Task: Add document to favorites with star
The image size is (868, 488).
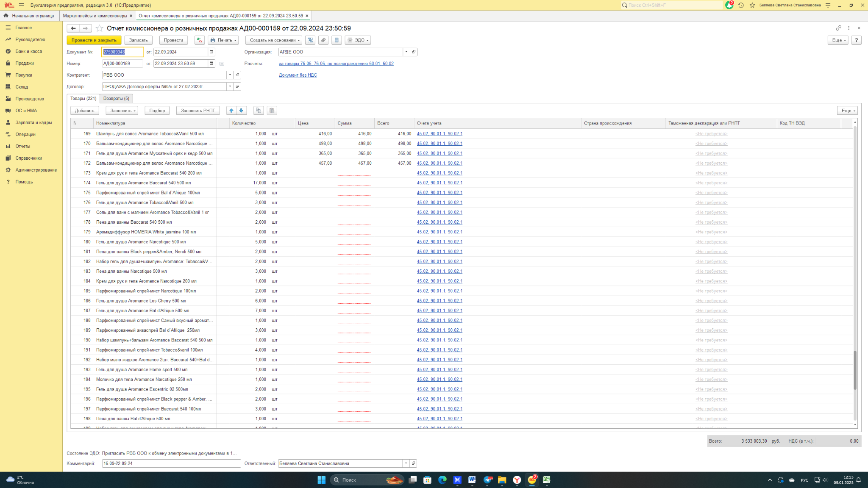Action: click(x=100, y=28)
